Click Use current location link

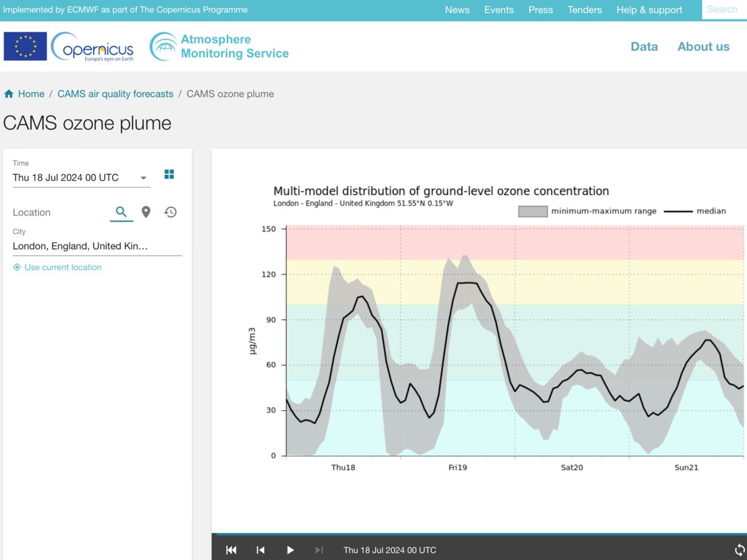point(63,268)
